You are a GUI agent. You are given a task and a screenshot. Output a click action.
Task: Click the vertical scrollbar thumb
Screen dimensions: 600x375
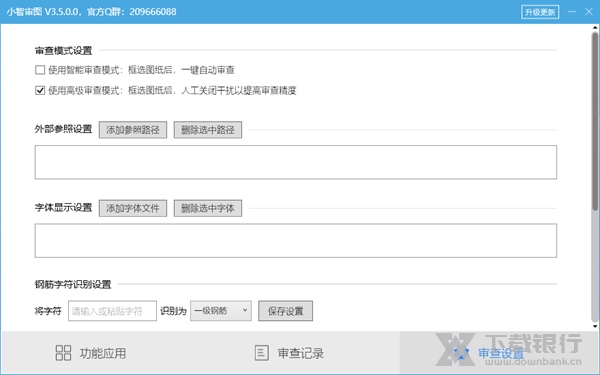point(595,121)
